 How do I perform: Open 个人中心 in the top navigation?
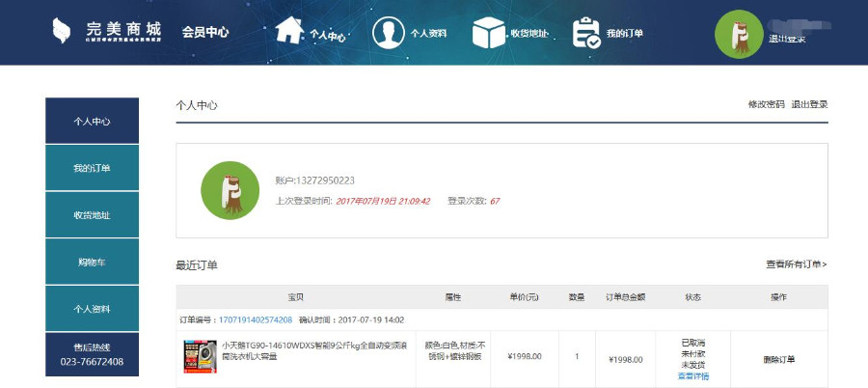[328, 36]
